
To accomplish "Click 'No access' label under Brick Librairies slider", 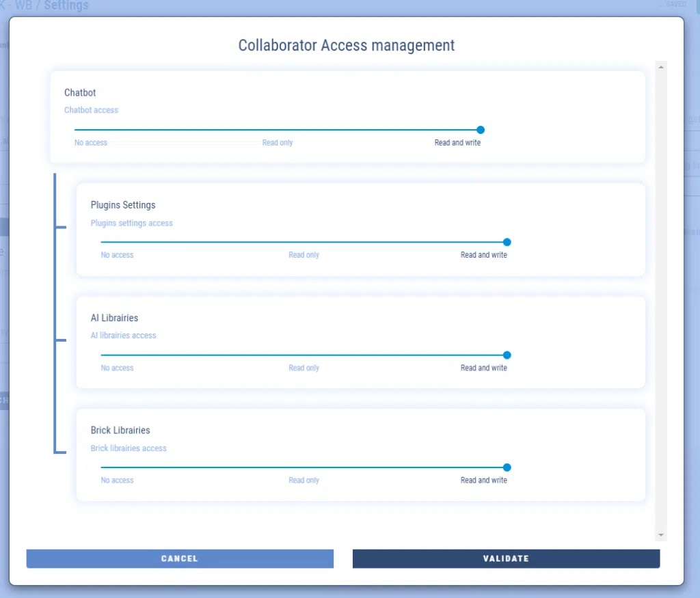I will tap(117, 480).
